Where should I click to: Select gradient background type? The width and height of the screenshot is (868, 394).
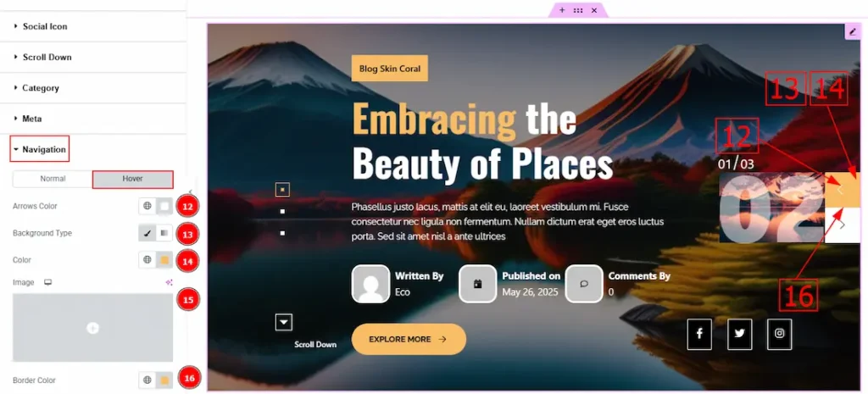click(x=164, y=233)
